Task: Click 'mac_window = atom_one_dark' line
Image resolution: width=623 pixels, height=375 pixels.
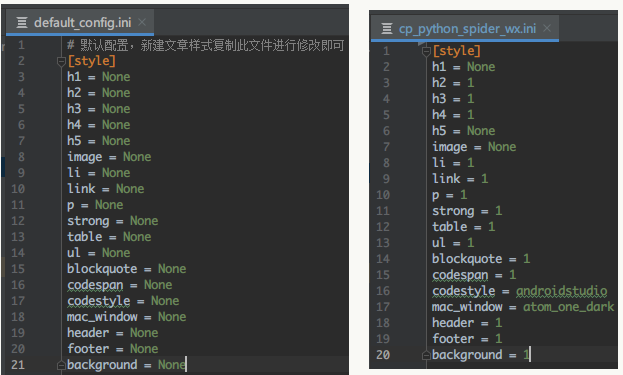Action: pyautogui.click(x=523, y=307)
